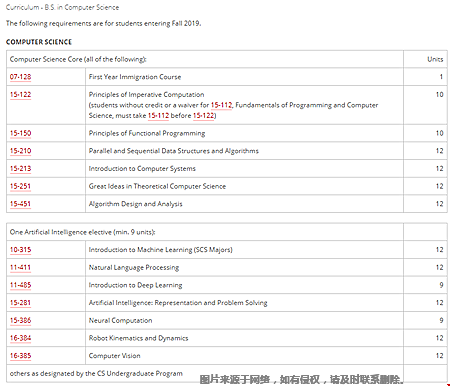Click 'Artificial Intelligence: Representation and Problem Solving'
Viewport: 450px width, 386px height.
tap(178, 303)
